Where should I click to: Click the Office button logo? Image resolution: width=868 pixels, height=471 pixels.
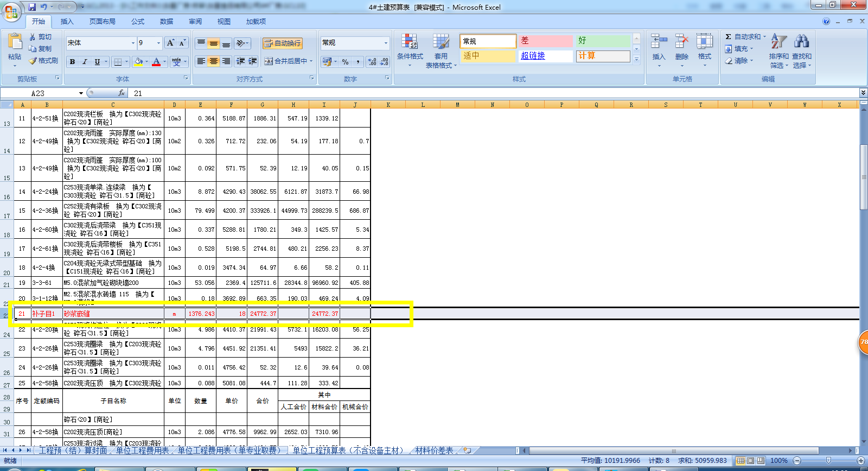coord(11,11)
